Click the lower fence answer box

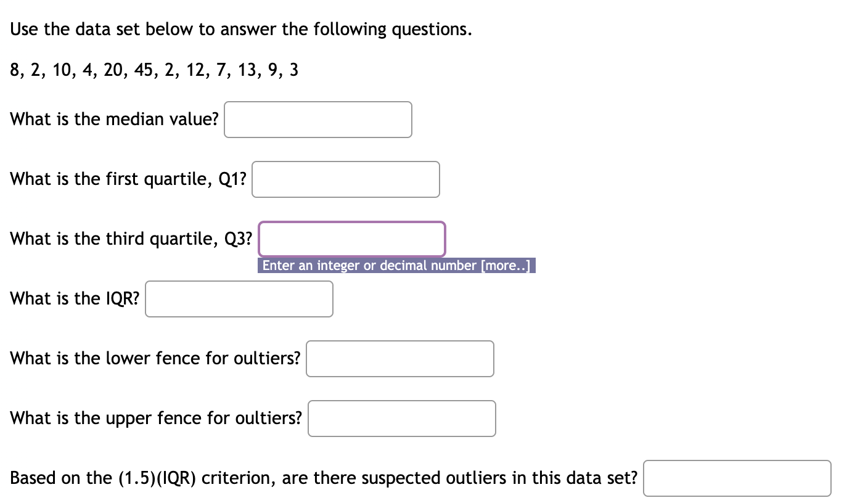400,359
